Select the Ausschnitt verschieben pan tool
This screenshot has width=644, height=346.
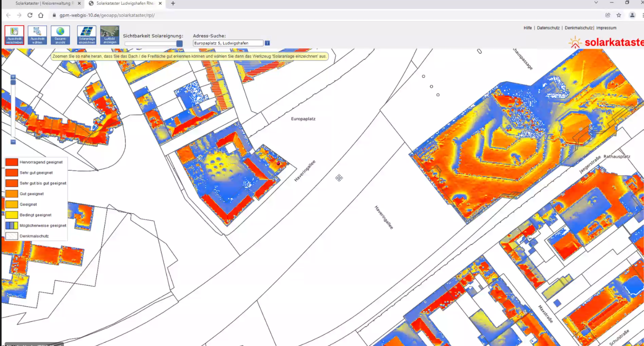click(x=14, y=35)
